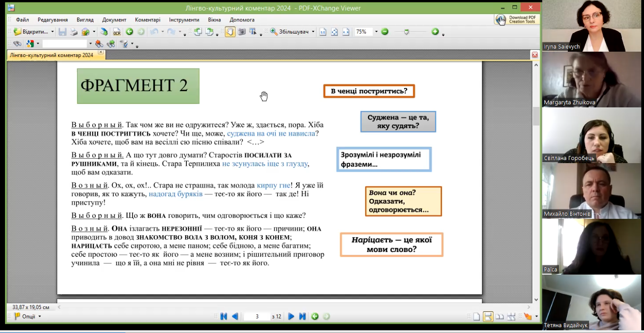Open the Інструменти menu
Viewport: 644px width, 333px height.
click(x=184, y=20)
